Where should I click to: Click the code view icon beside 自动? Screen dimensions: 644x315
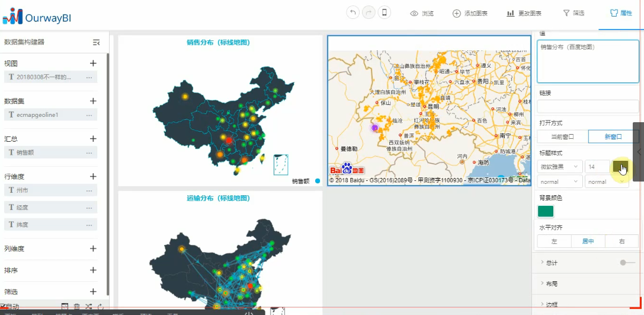point(65,306)
